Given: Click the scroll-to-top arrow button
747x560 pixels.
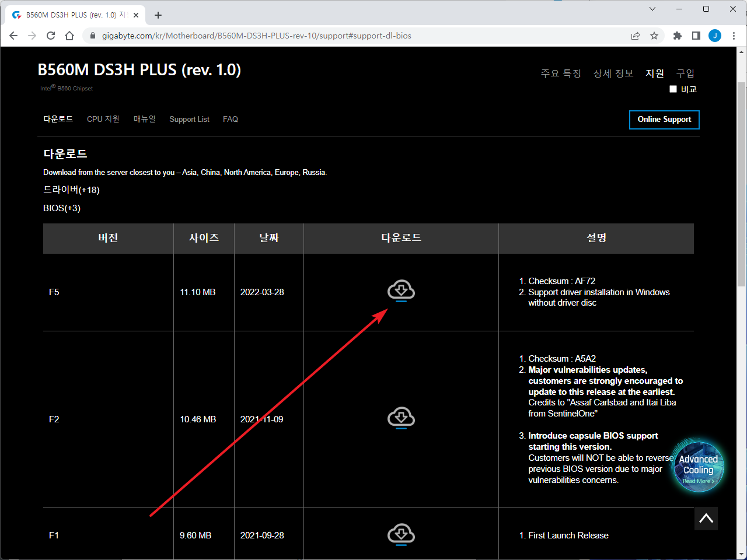Looking at the screenshot, I should 706,518.
